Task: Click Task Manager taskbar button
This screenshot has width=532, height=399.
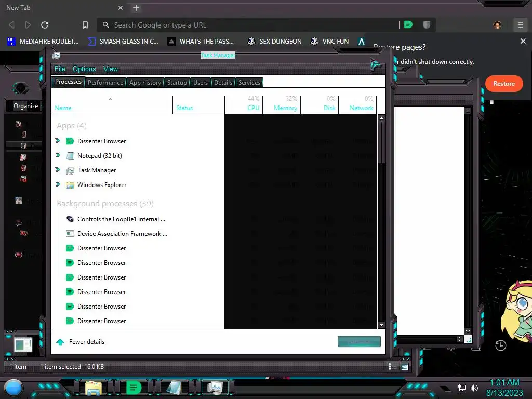Action: [215, 388]
